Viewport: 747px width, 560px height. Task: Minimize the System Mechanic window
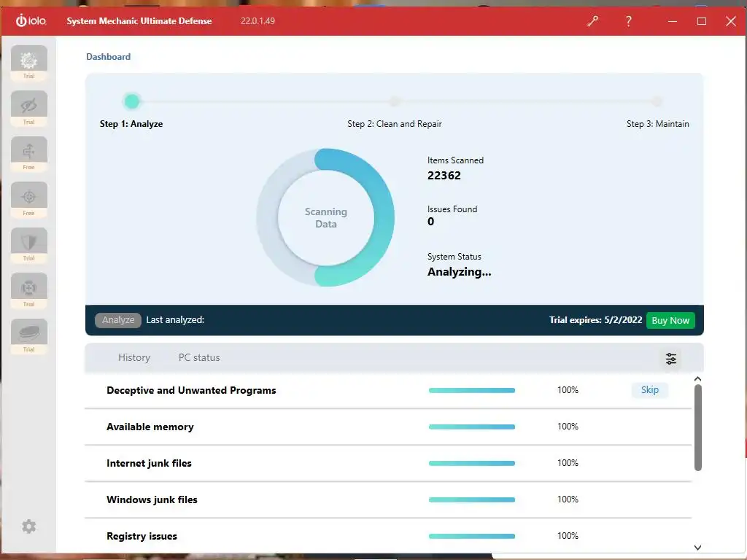tap(672, 21)
